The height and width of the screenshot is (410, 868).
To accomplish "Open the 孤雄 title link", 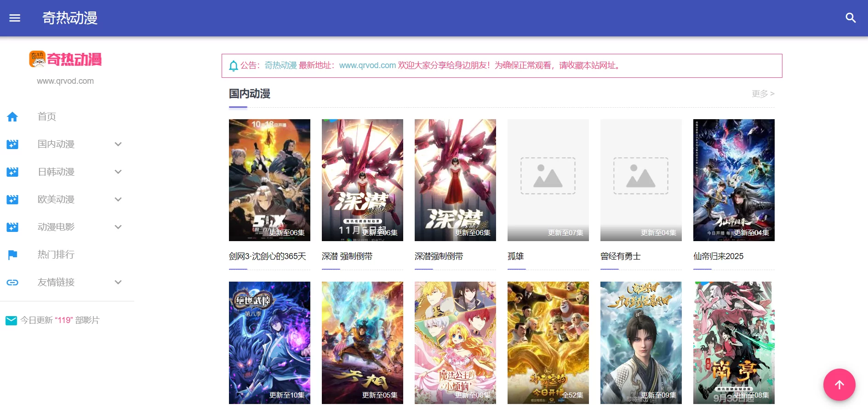I will [516, 256].
